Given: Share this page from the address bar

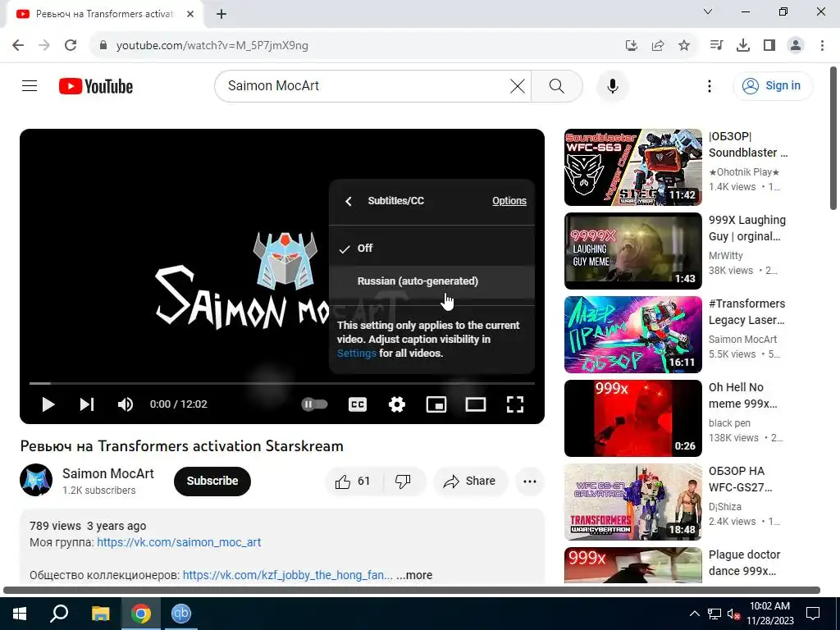Looking at the screenshot, I should click(658, 46).
